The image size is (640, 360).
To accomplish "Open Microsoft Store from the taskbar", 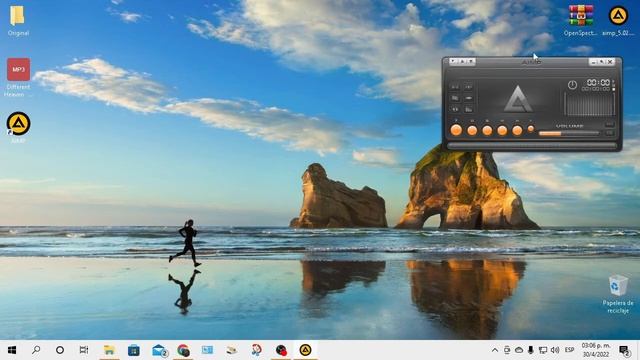I will (133, 350).
